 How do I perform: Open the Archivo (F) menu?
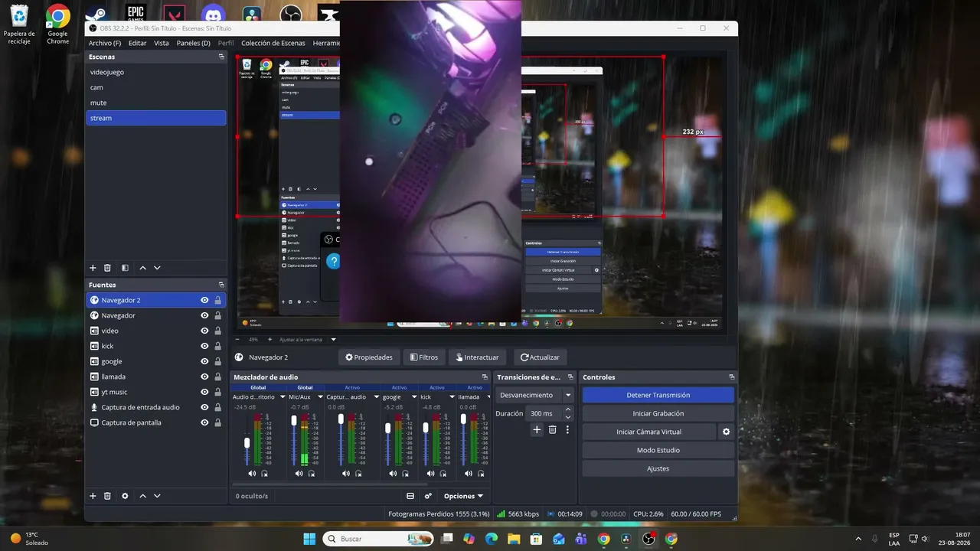click(x=105, y=43)
